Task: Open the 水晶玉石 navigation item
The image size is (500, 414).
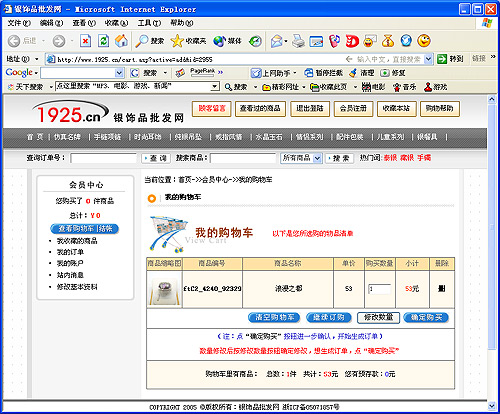Action: pos(269,137)
